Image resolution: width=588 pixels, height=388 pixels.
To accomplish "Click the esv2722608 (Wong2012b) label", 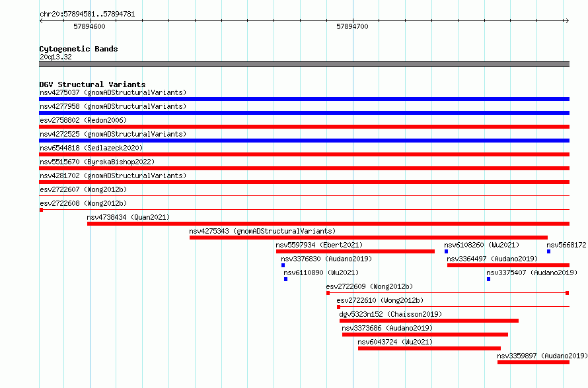I will tap(83, 203).
